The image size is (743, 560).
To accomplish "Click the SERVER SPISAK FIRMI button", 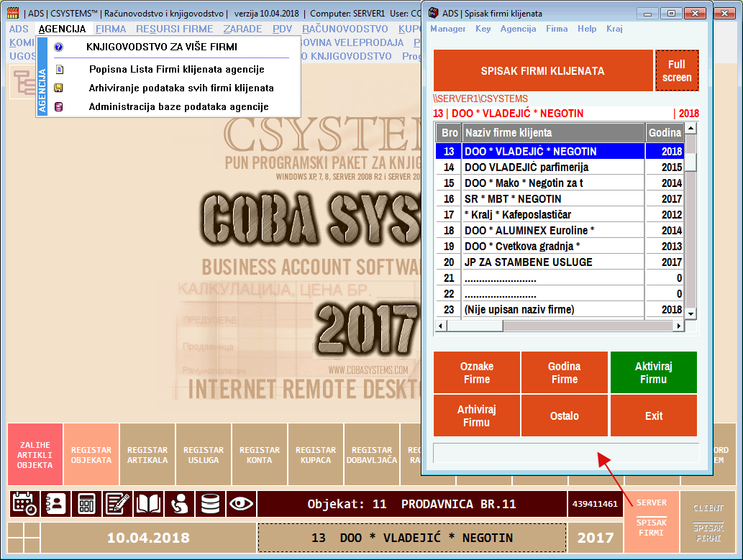I will tap(652, 522).
